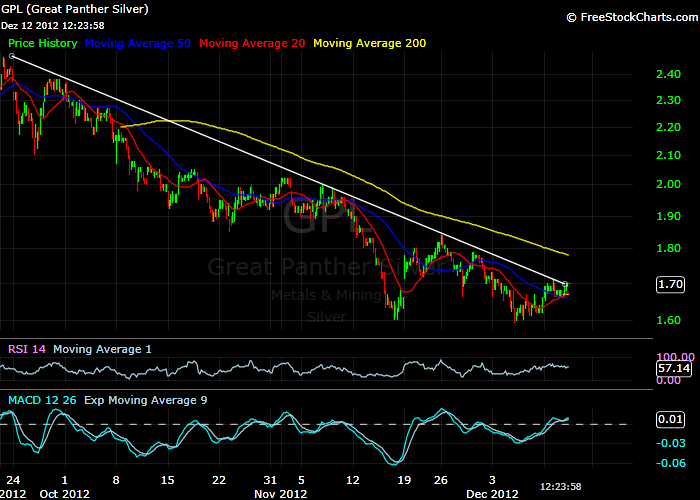Image resolution: width=700 pixels, height=500 pixels.
Task: Click the RSI 100.00 scale label
Action: point(675,357)
